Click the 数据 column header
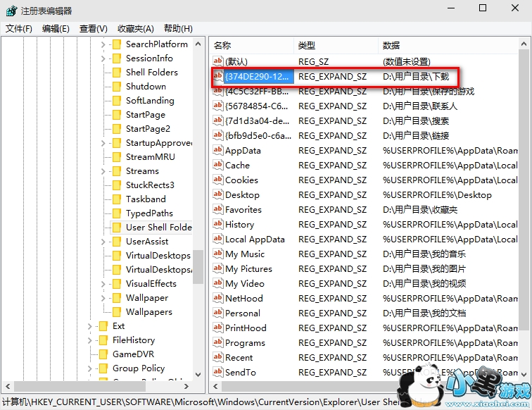This screenshot has width=532, height=410. pos(448,46)
